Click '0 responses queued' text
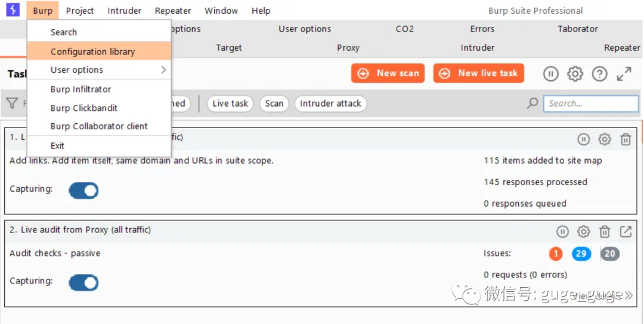This screenshot has width=644, height=324. tap(525, 204)
